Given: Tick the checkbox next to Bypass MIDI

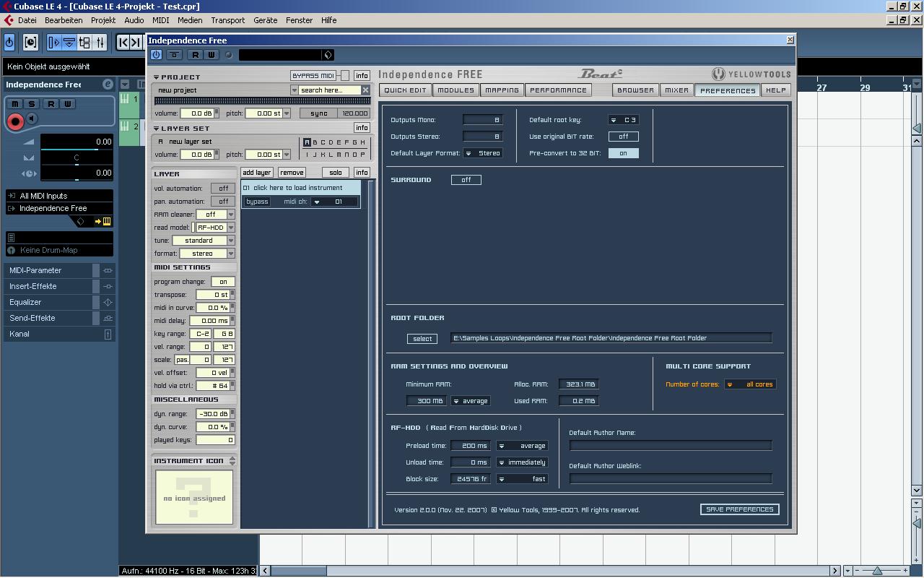Looking at the screenshot, I should (x=345, y=76).
